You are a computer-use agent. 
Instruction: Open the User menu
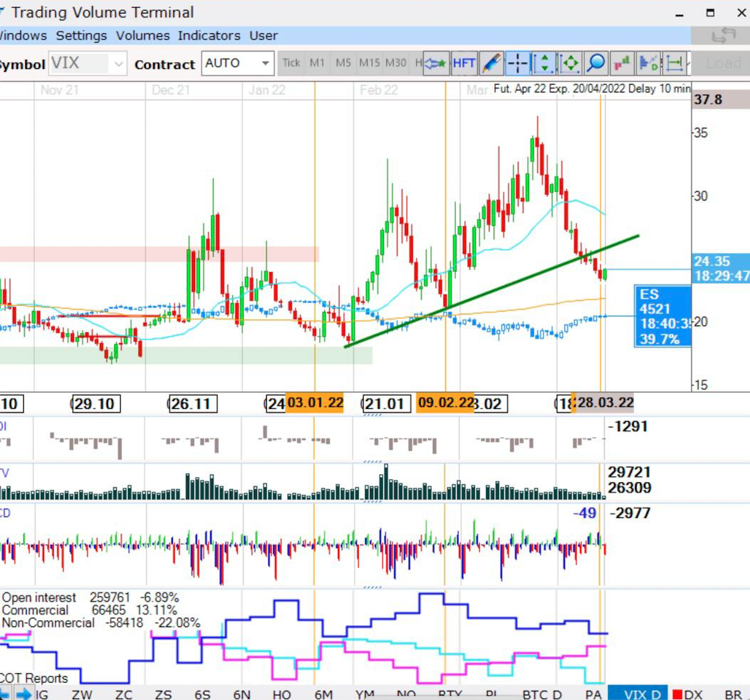point(264,36)
